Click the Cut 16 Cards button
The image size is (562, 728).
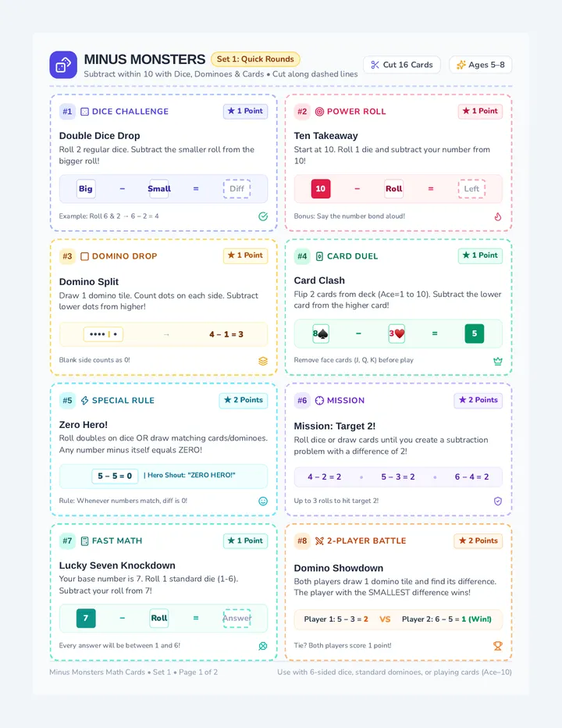(402, 65)
